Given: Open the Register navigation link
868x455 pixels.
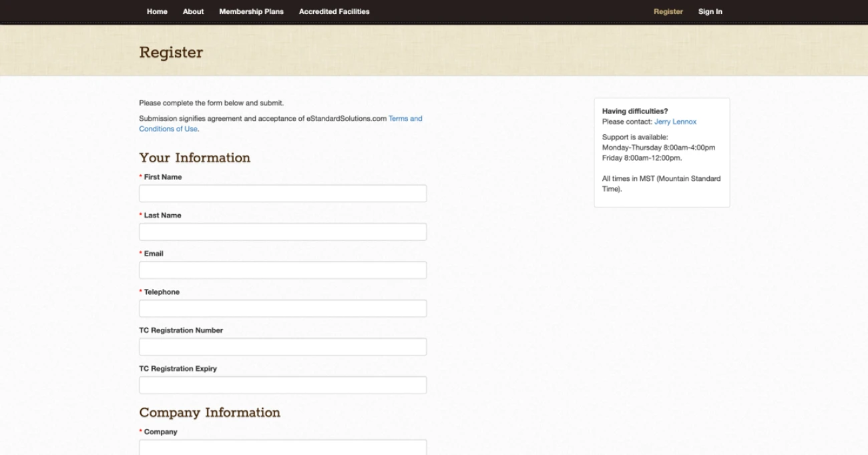Looking at the screenshot, I should point(668,11).
